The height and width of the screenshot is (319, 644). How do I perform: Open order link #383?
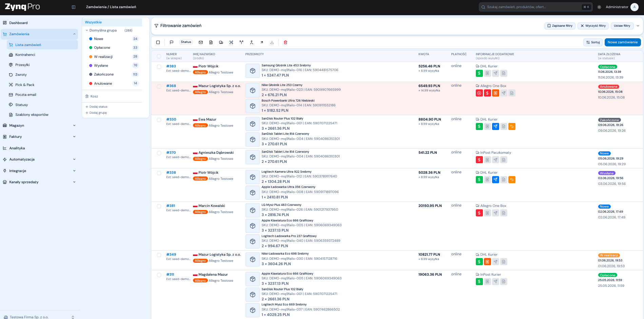click(171, 66)
